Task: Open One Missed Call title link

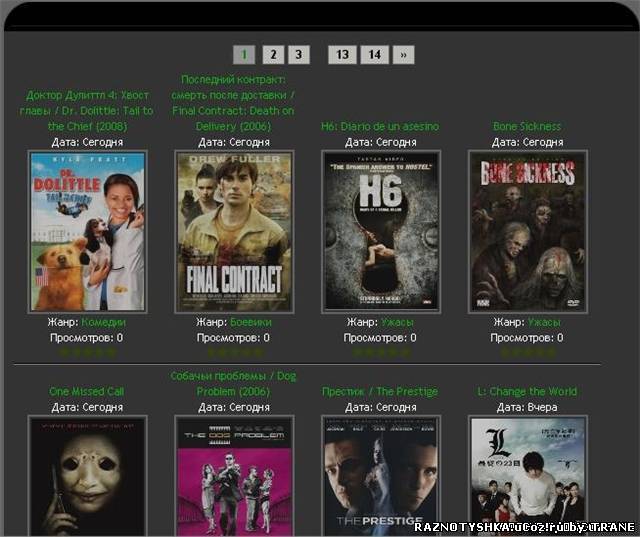Action: click(87, 391)
